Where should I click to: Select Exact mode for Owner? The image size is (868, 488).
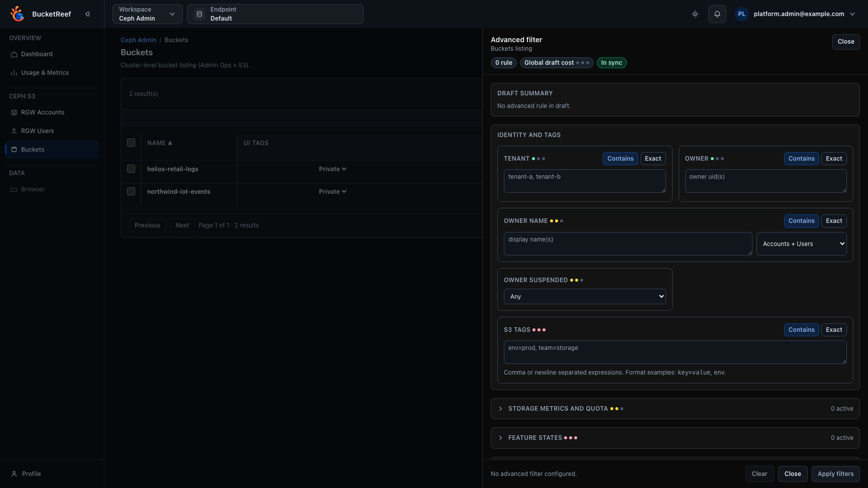(834, 159)
